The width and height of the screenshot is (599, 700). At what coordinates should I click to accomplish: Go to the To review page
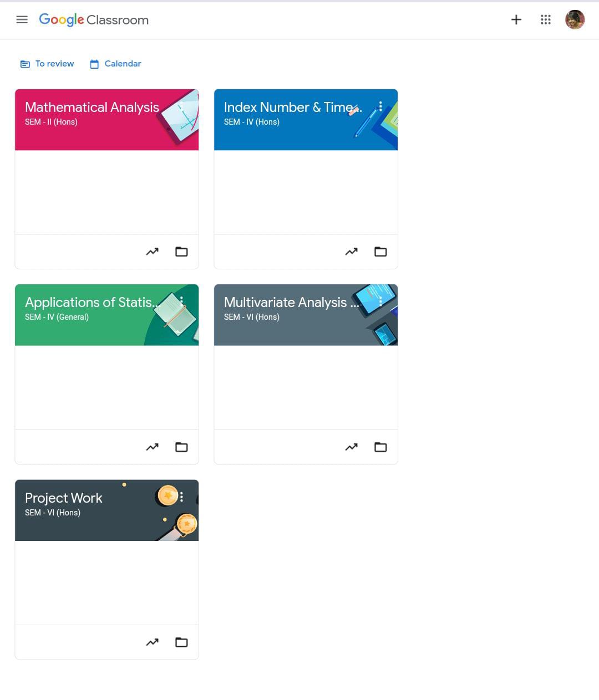click(x=47, y=64)
